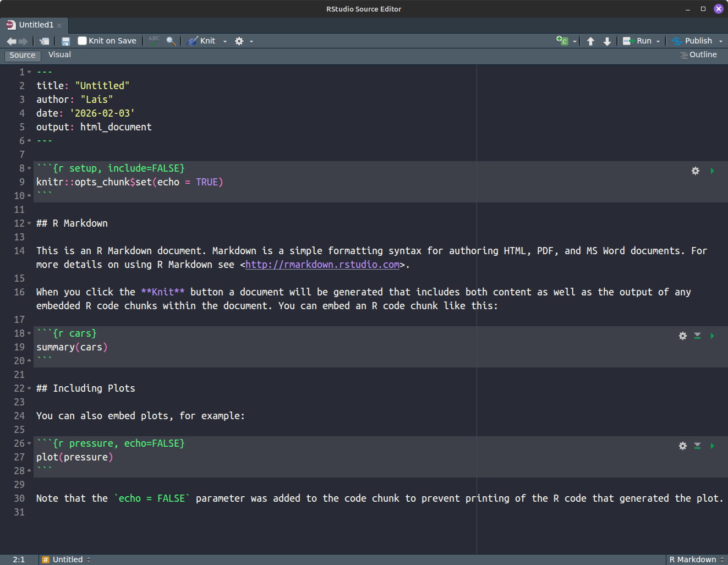
Task: Click the Save document floppy disk icon
Action: pos(65,41)
